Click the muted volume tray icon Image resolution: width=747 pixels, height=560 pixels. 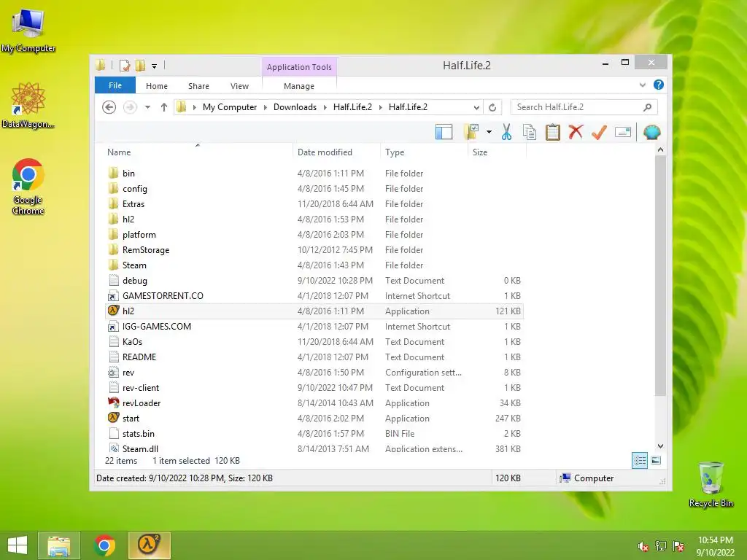point(643,546)
